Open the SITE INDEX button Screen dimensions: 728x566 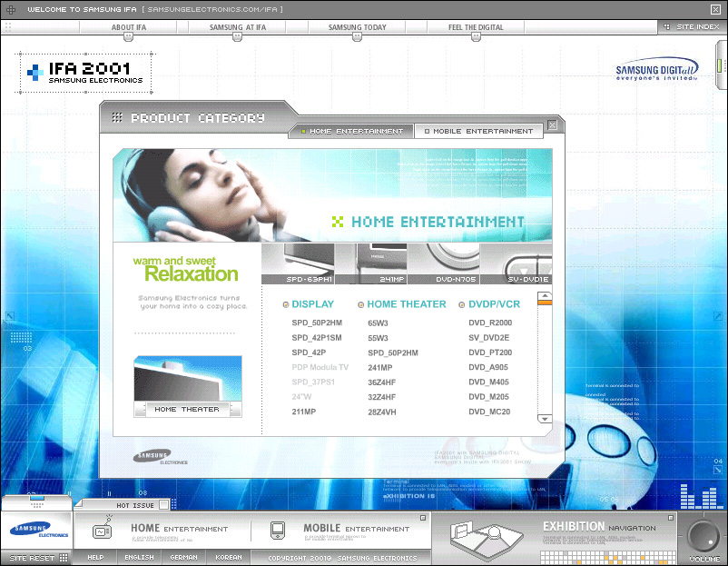[x=692, y=27]
